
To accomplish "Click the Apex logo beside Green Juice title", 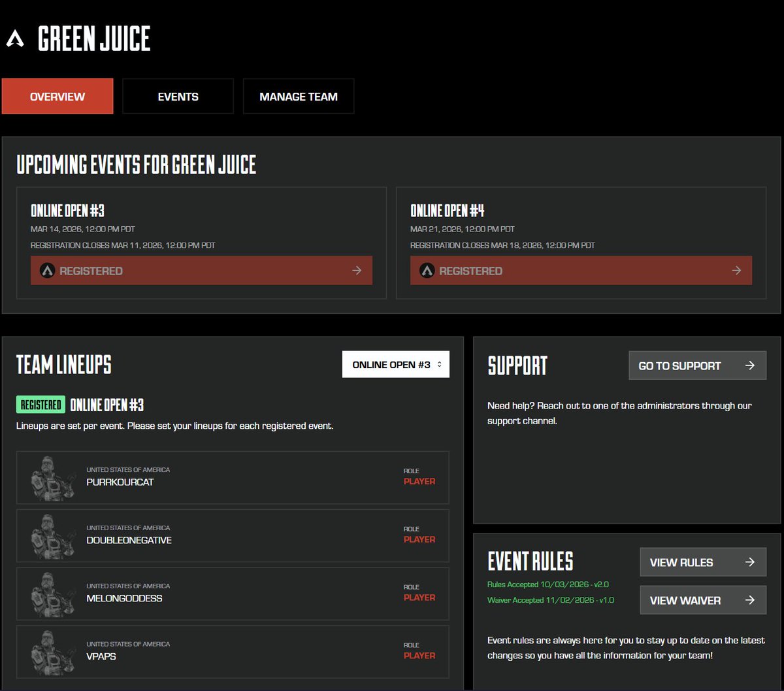I will click(15, 39).
